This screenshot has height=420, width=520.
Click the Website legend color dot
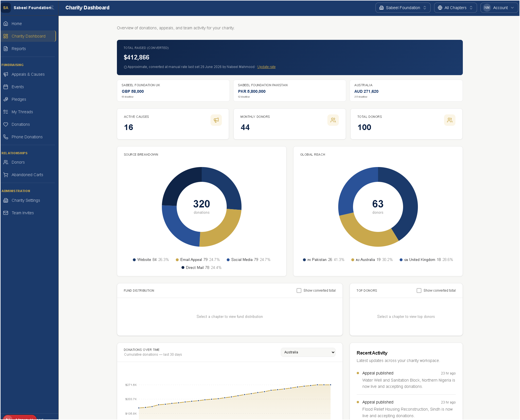coord(134,260)
